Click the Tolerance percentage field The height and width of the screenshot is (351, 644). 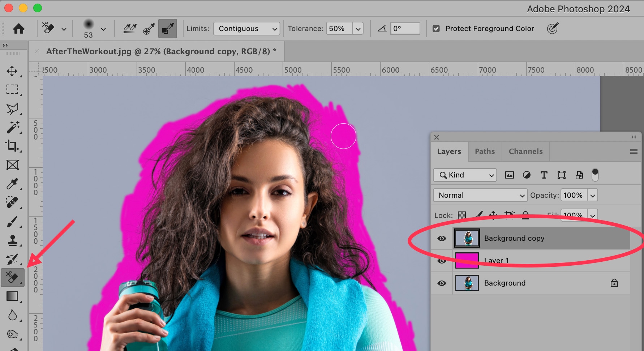339,29
